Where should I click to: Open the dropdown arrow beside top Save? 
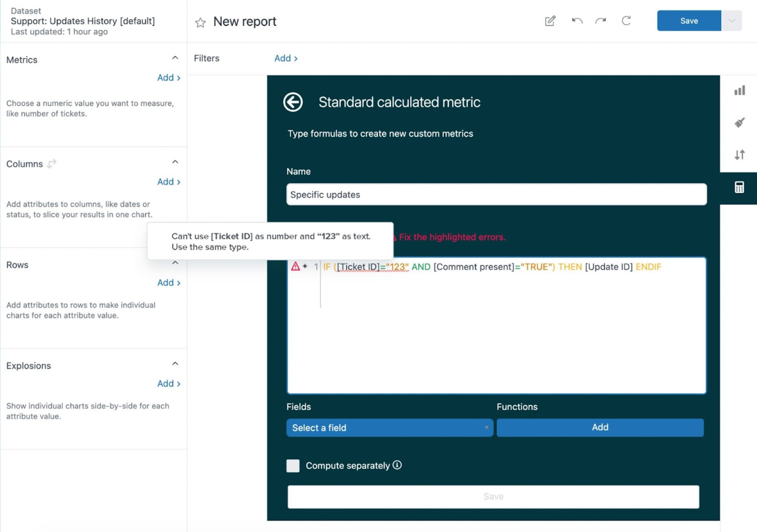(x=732, y=21)
